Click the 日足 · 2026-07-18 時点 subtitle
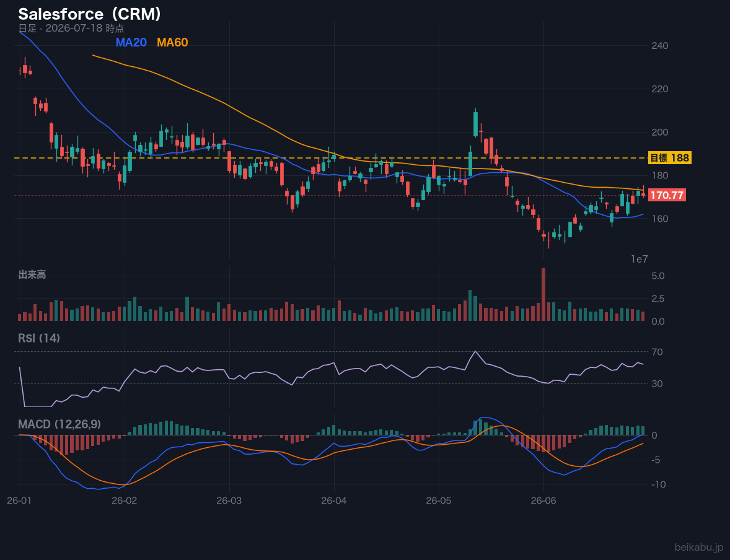The width and height of the screenshot is (730, 560). tap(71, 28)
